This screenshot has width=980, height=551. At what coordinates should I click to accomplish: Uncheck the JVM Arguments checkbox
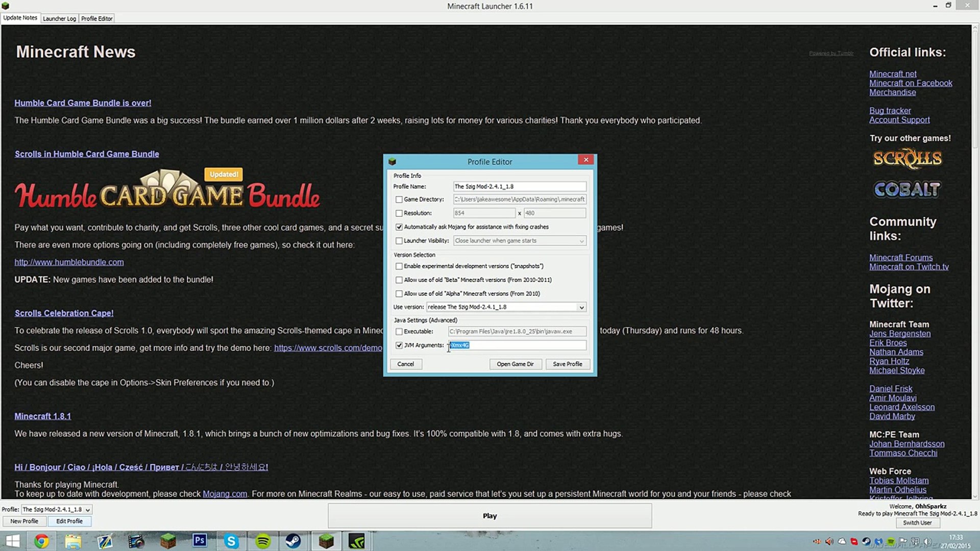(x=399, y=345)
